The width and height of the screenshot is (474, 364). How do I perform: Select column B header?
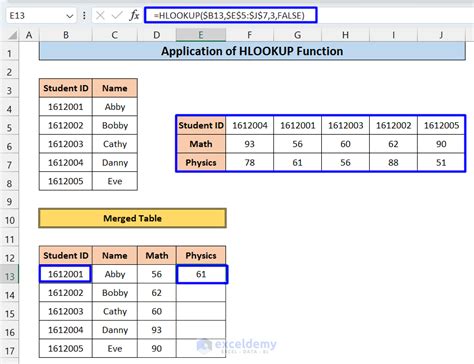tap(66, 35)
